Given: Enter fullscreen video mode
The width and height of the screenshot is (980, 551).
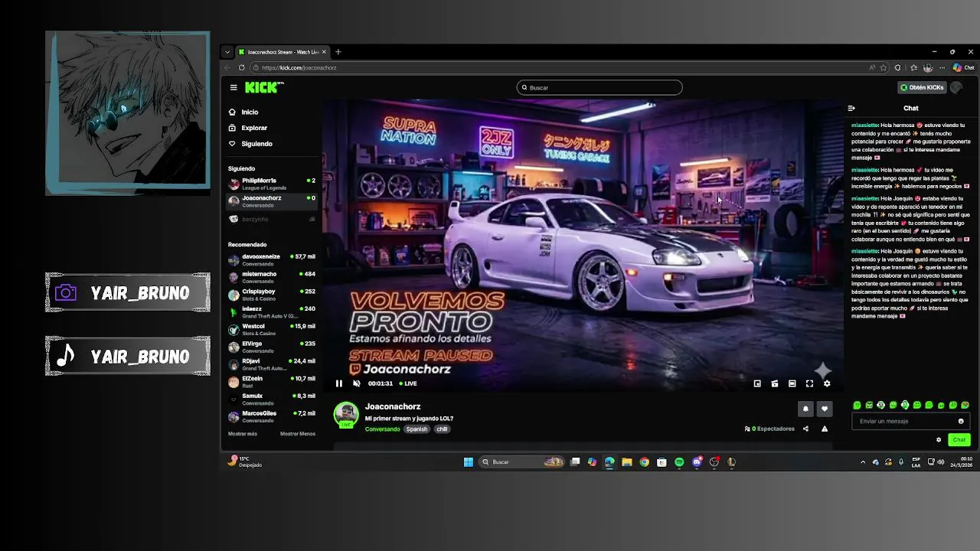Looking at the screenshot, I should [x=809, y=383].
